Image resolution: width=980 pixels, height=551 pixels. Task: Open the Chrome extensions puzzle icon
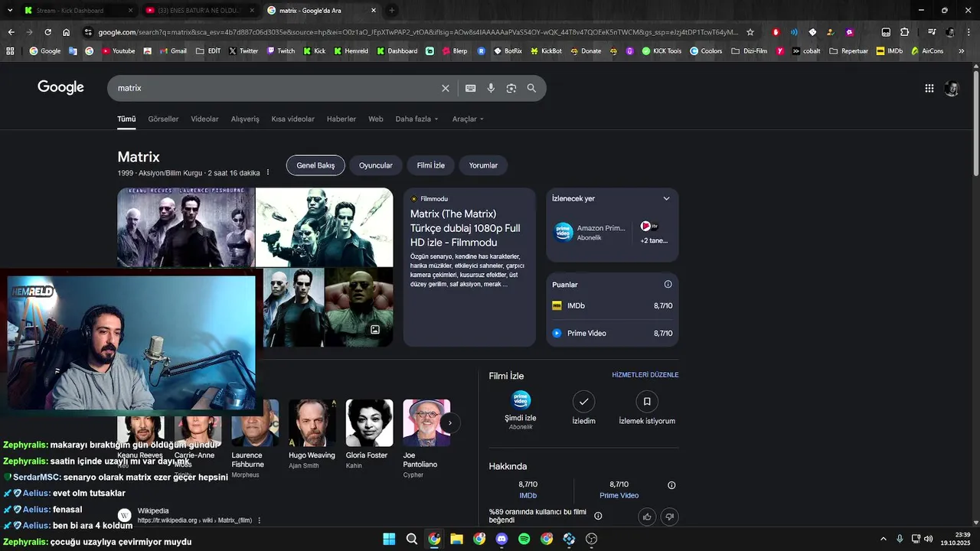(x=905, y=32)
